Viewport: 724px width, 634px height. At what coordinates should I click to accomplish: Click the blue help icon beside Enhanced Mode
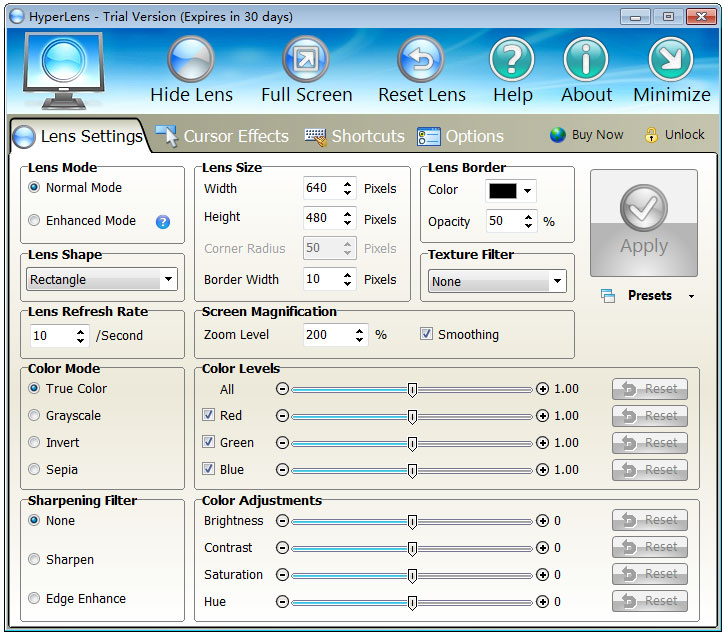163,221
